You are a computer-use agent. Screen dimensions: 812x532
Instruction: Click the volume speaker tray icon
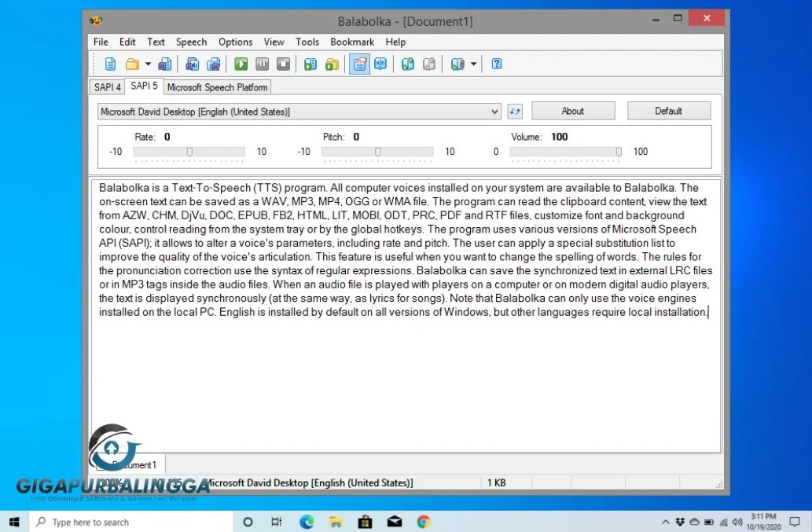737,522
